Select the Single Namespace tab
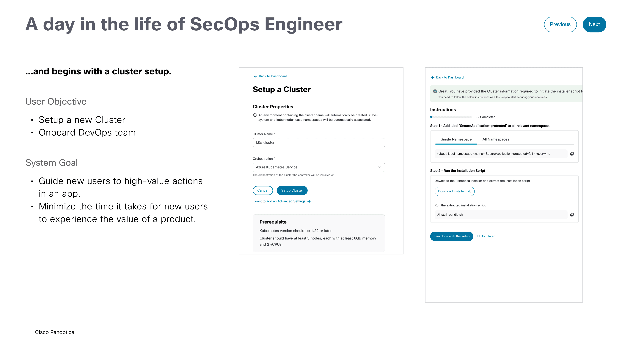The image size is (644, 360). tap(456, 139)
